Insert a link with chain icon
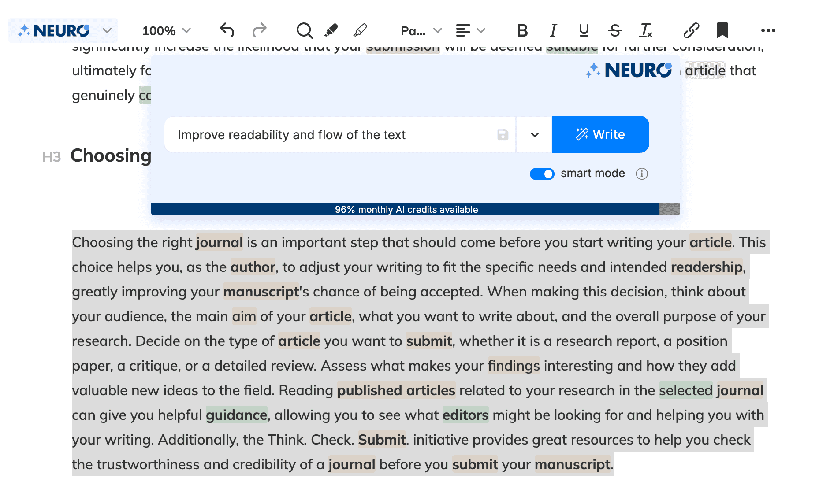 691,30
